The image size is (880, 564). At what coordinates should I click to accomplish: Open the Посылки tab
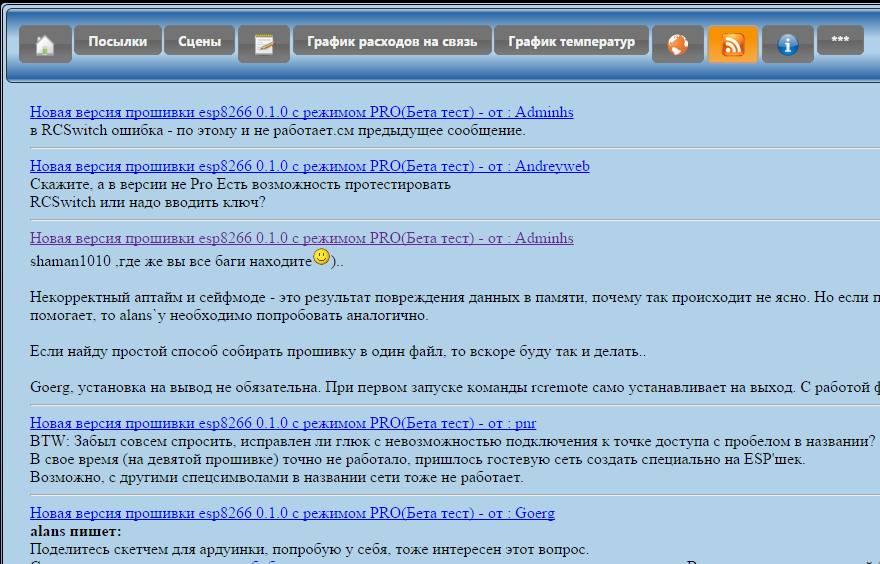tap(118, 40)
